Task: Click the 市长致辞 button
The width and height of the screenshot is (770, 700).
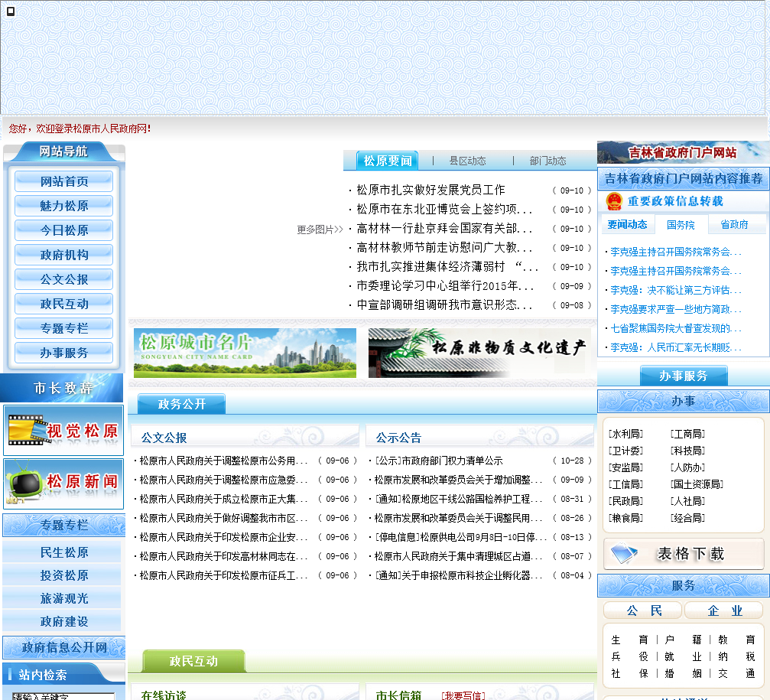Action: [x=63, y=388]
